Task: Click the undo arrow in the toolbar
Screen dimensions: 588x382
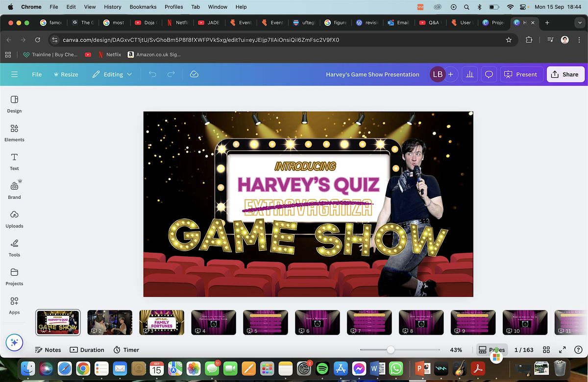Action: [x=153, y=74]
